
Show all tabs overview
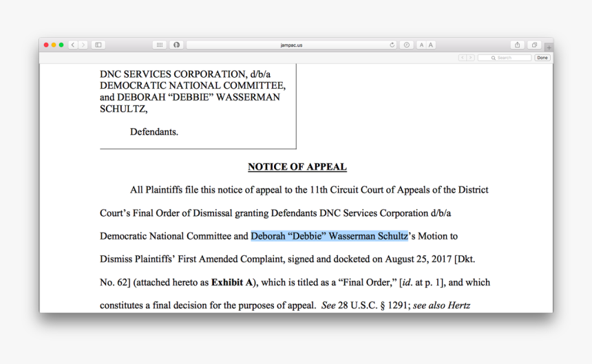click(534, 45)
